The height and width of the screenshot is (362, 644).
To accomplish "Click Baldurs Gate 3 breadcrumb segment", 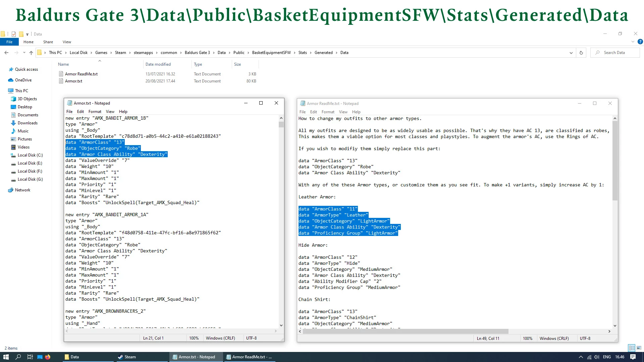I will click(x=197, y=53).
